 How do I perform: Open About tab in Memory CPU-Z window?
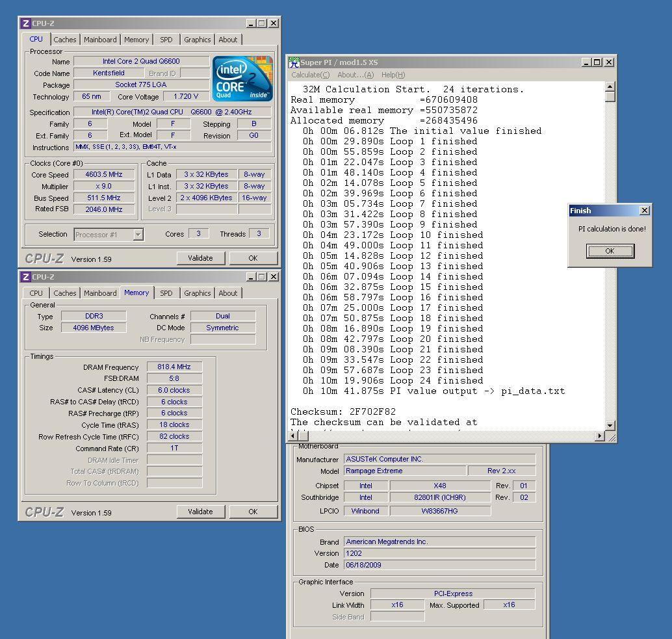coord(227,293)
